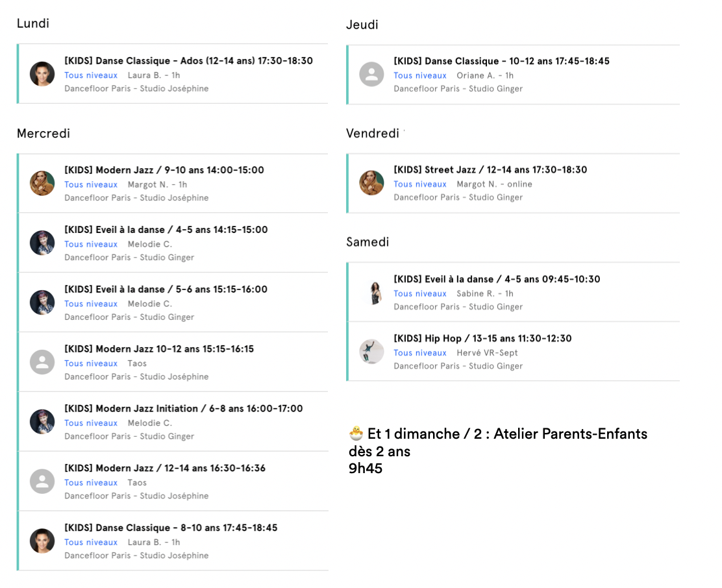Click Laura B. avatar on Monday's class
This screenshot has width=722, height=588.
tap(42, 74)
